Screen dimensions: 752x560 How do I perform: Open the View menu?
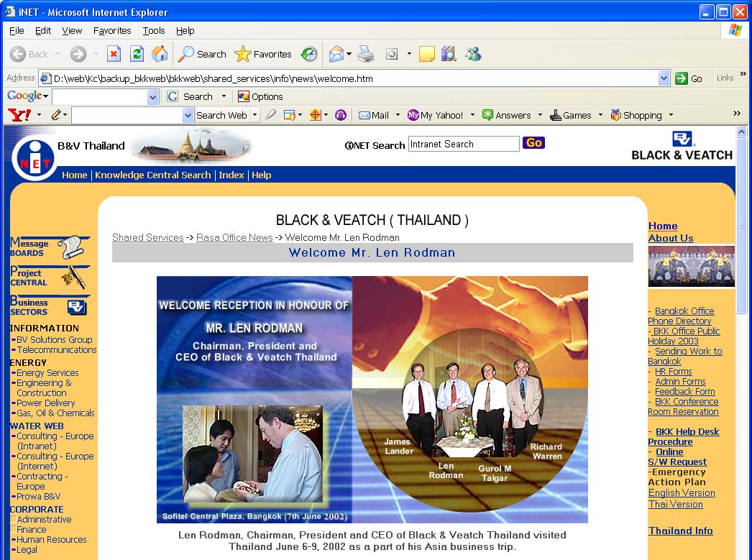coord(72,31)
